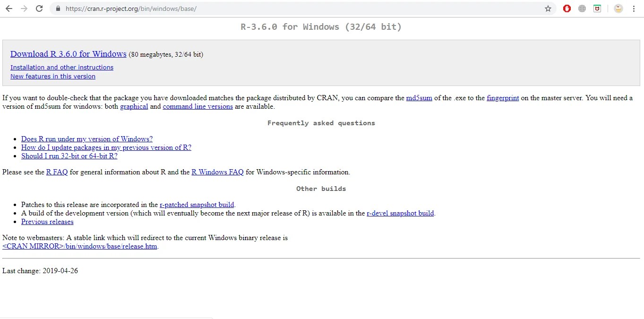Open the r-patched snapshot build link

[197, 205]
